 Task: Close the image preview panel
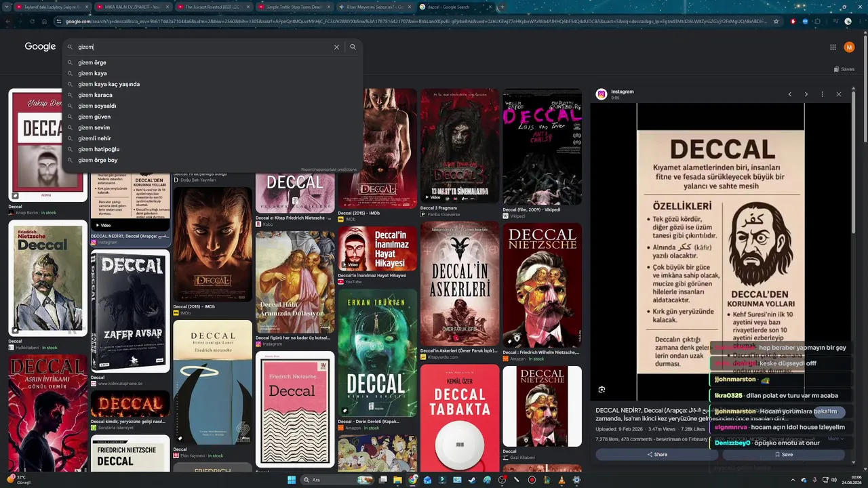click(x=839, y=94)
